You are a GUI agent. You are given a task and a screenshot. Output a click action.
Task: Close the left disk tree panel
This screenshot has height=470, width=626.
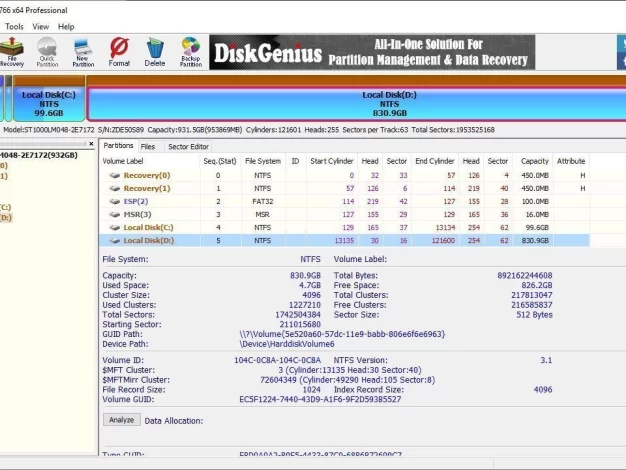pos(91,144)
